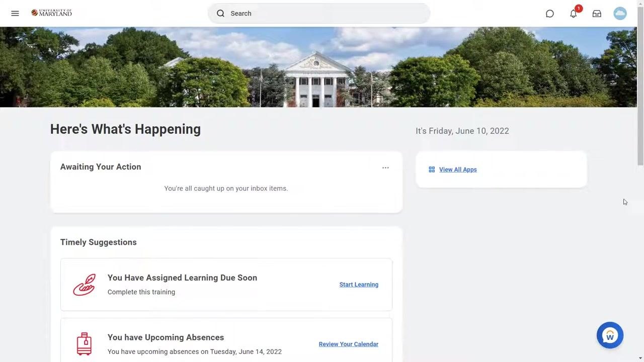644x362 pixels.
Task: Click the "Awaiting Your Action" heading
Action: [101, 167]
